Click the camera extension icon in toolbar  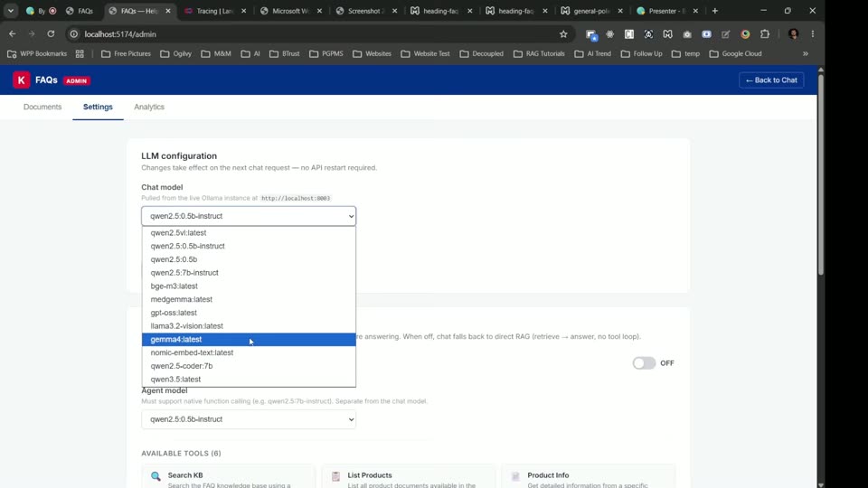click(x=687, y=34)
